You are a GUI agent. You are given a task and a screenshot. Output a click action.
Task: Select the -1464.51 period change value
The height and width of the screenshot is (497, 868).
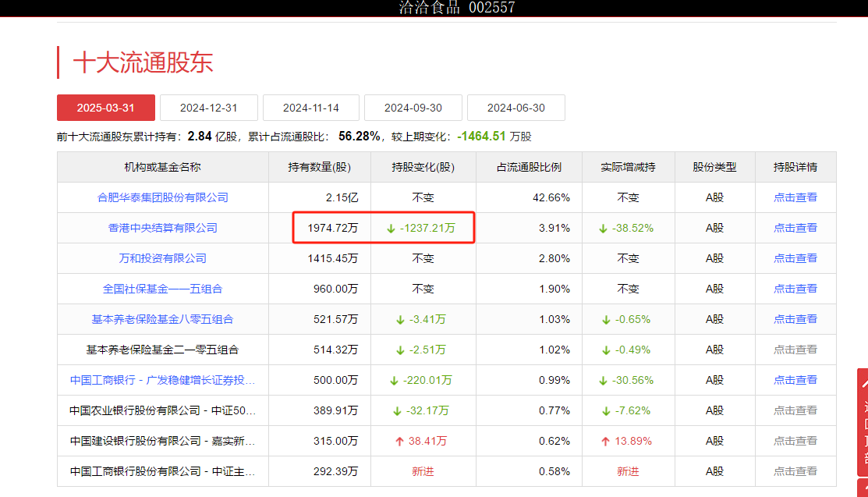coord(482,137)
